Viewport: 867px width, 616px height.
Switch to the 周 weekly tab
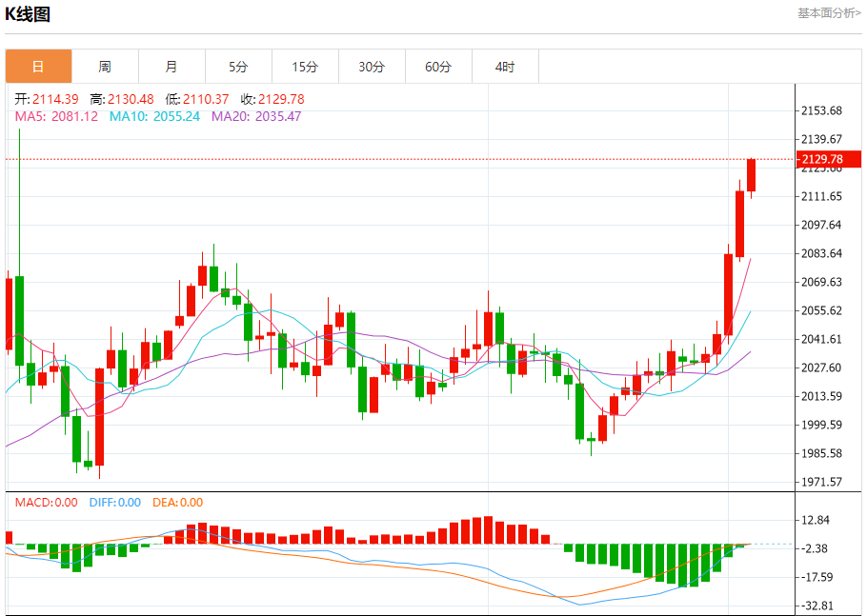105,67
